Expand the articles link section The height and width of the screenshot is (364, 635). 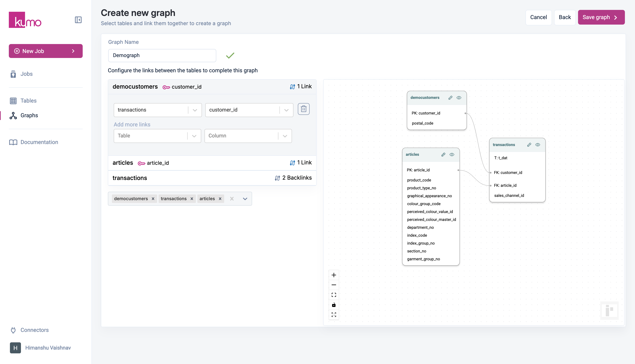tap(212, 163)
